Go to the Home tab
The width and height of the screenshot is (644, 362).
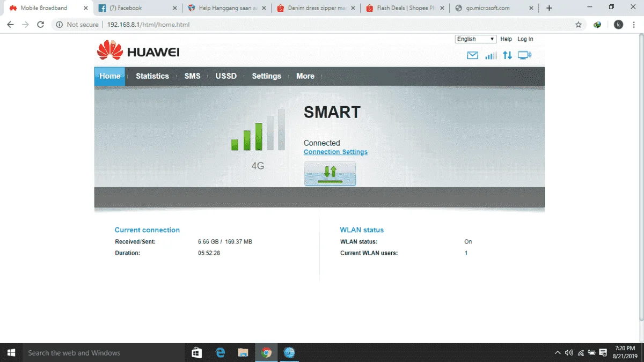tap(110, 76)
